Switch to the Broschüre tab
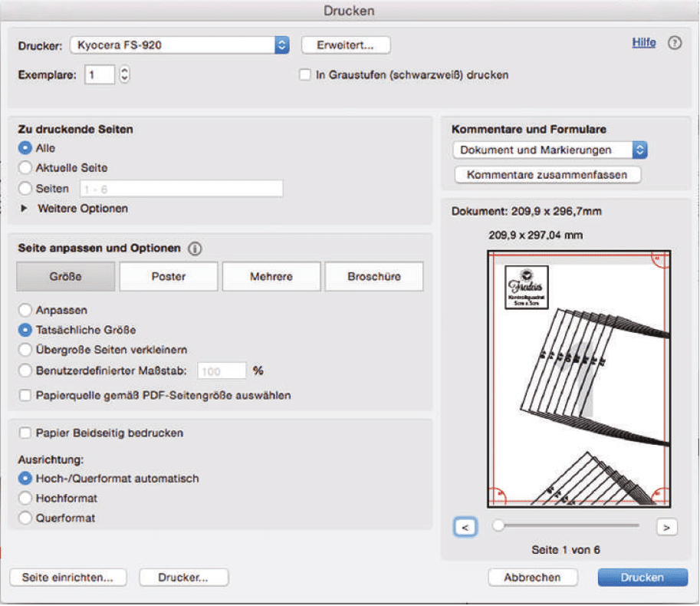The image size is (700, 606). tap(373, 277)
